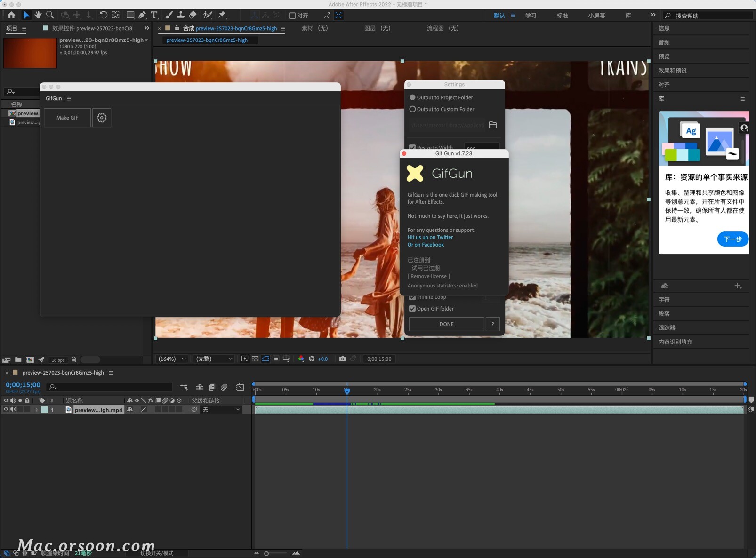756x558 pixels.
Task: Enable motion blur icon in timeline header
Action: (x=224, y=387)
